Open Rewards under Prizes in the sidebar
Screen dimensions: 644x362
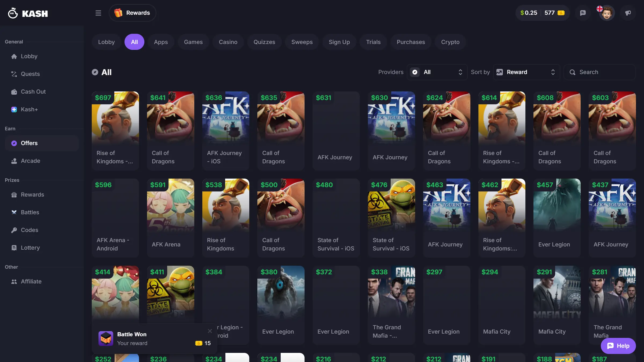coord(42,195)
